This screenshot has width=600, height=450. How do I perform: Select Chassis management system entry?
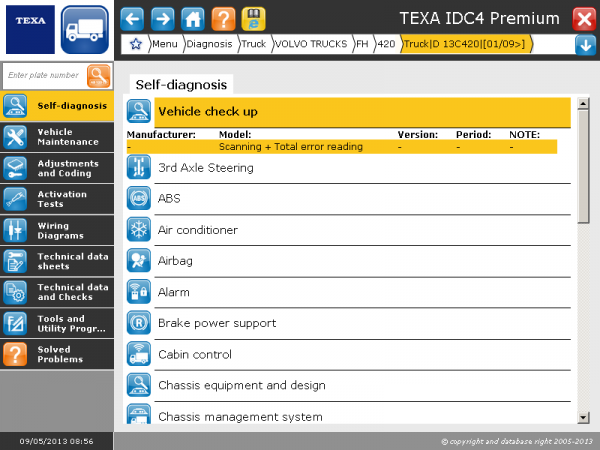pyautogui.click(x=362, y=414)
